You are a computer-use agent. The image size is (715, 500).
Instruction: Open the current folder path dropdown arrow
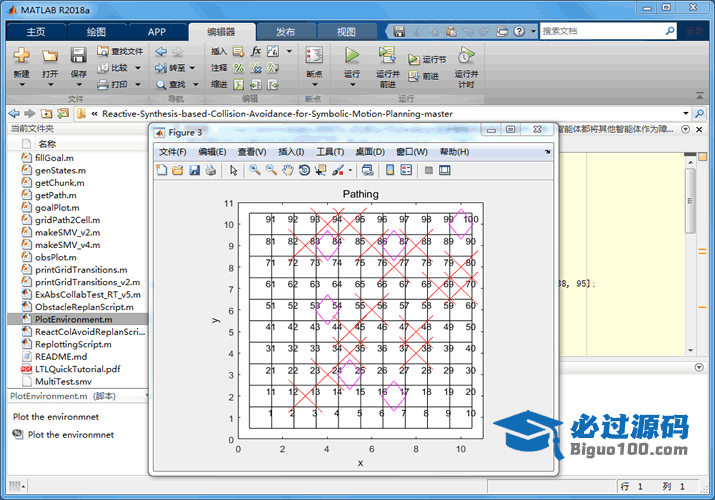tap(685, 113)
